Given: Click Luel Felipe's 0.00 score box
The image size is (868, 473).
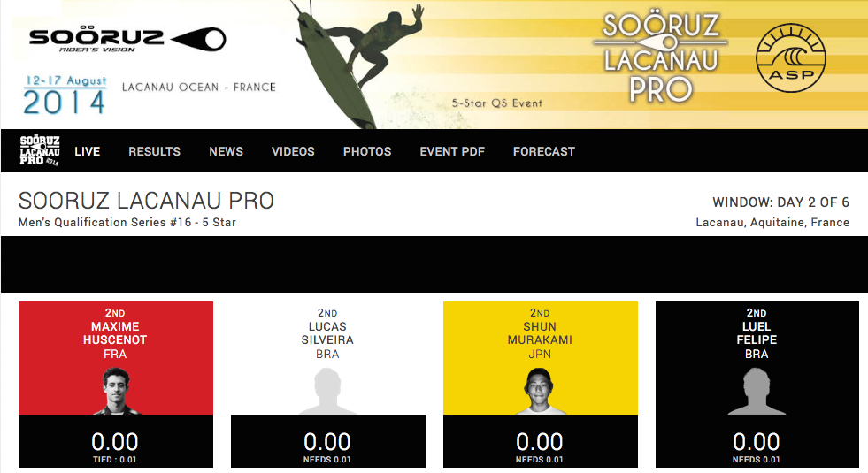Looking at the screenshot, I should 757,441.
